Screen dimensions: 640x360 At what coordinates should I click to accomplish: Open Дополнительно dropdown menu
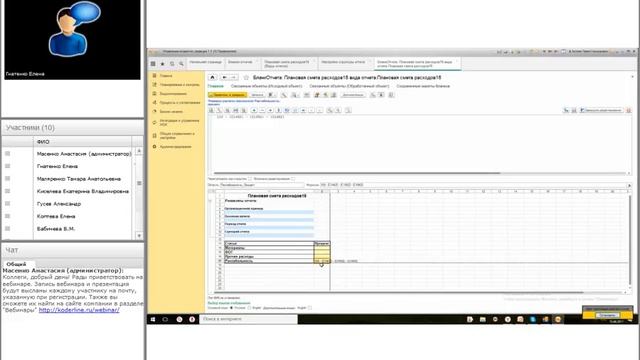pyautogui.click(x=353, y=95)
